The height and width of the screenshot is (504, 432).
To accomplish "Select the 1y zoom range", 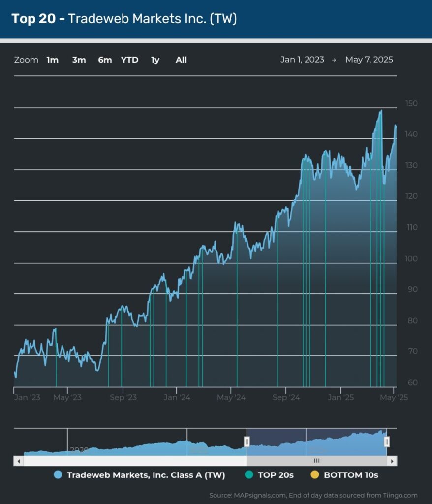I will (155, 60).
